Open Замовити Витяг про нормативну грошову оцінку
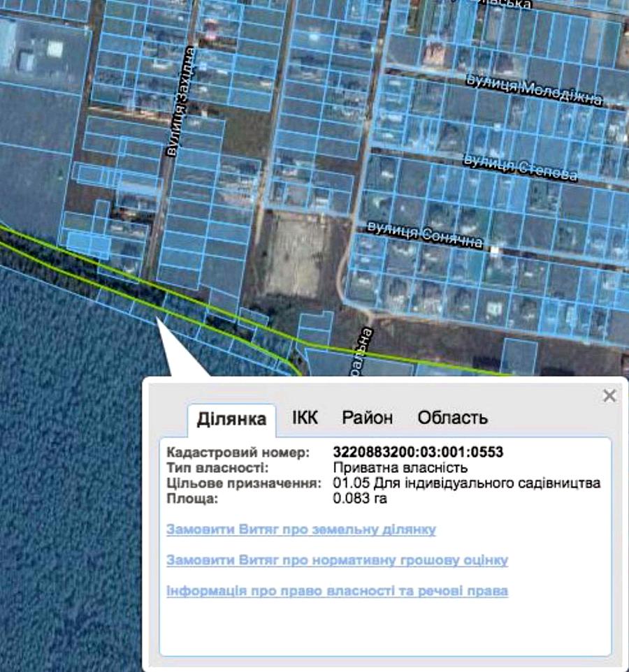The width and height of the screenshot is (629, 672). pos(337,560)
